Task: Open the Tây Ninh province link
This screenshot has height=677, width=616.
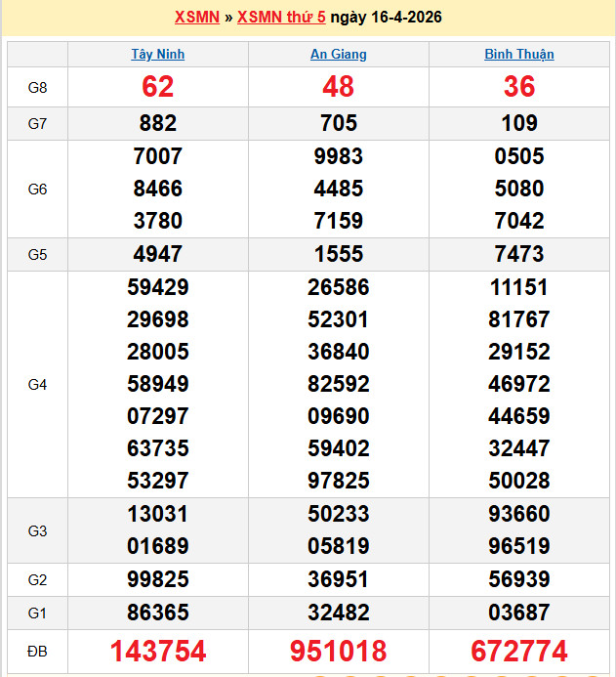Action: click(158, 55)
